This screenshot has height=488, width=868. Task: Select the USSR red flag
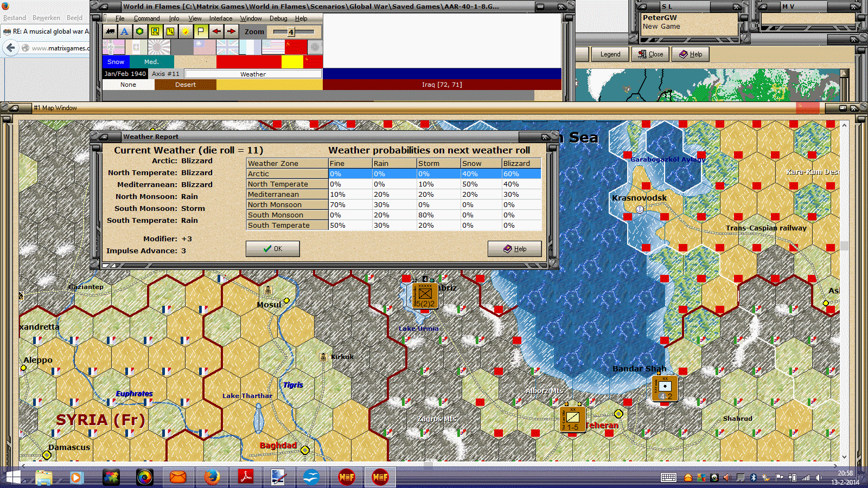(296, 47)
